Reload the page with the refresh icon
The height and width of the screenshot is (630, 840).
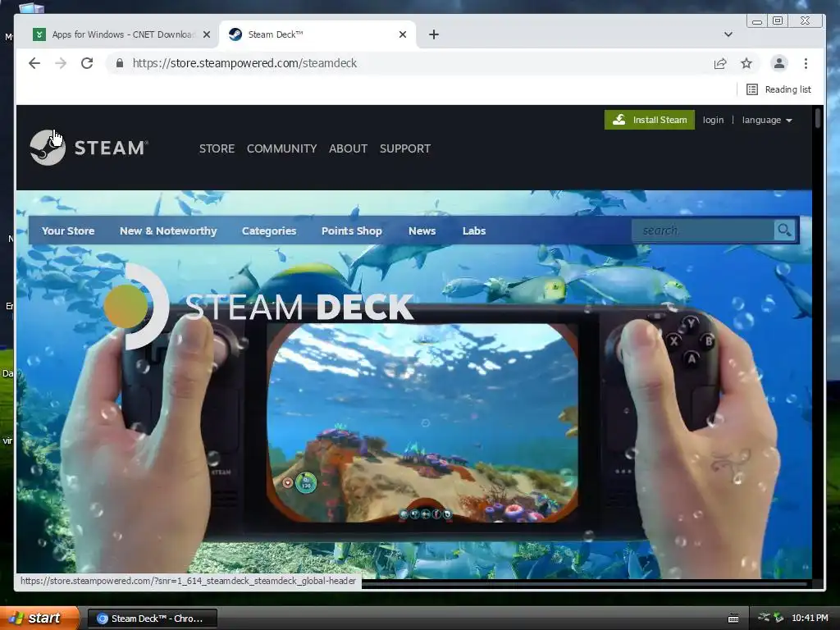[x=87, y=63]
